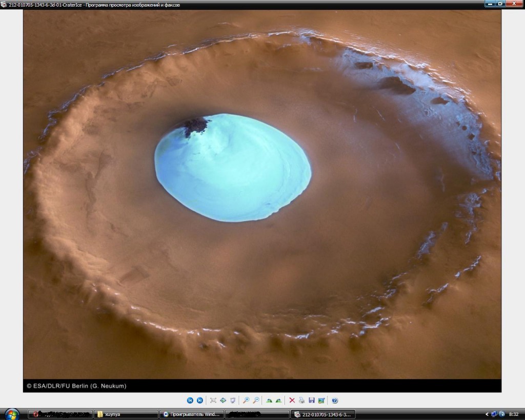Rotate image clockwise

tap(269, 400)
